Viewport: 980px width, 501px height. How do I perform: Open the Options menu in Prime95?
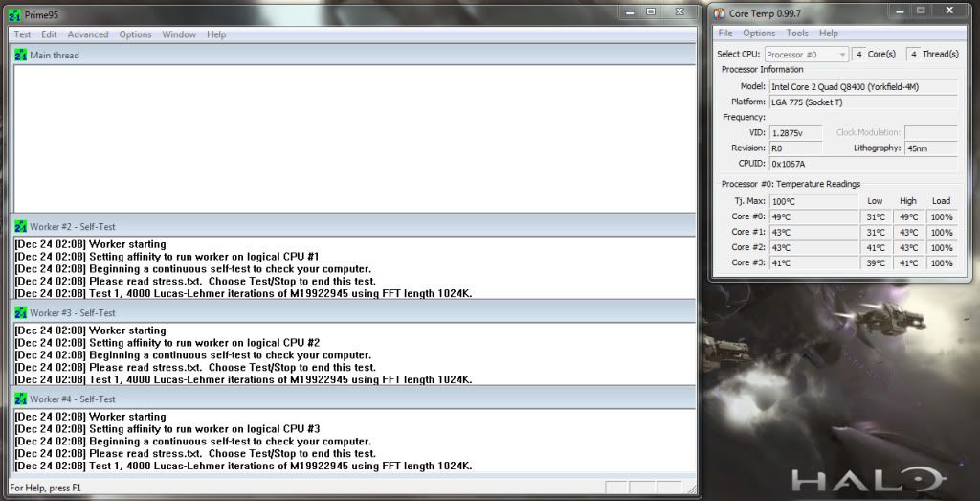click(x=136, y=34)
